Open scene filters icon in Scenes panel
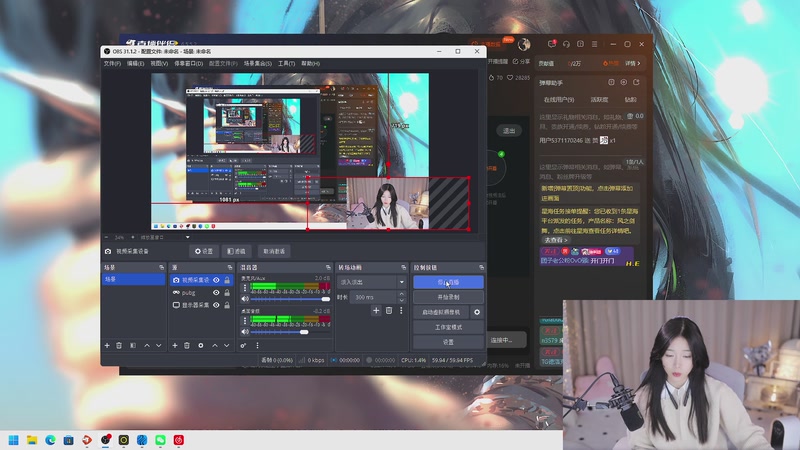This screenshot has height=450, width=800. pos(133,345)
